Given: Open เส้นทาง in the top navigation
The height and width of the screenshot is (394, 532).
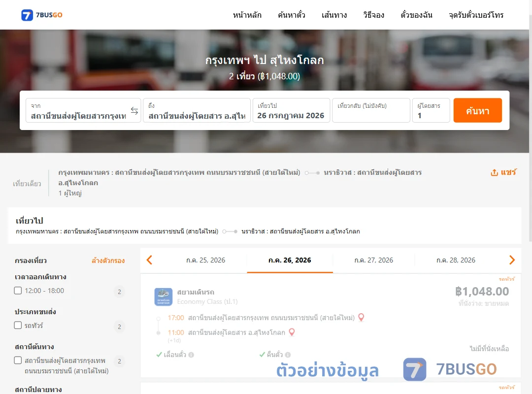Looking at the screenshot, I should tap(334, 15).
